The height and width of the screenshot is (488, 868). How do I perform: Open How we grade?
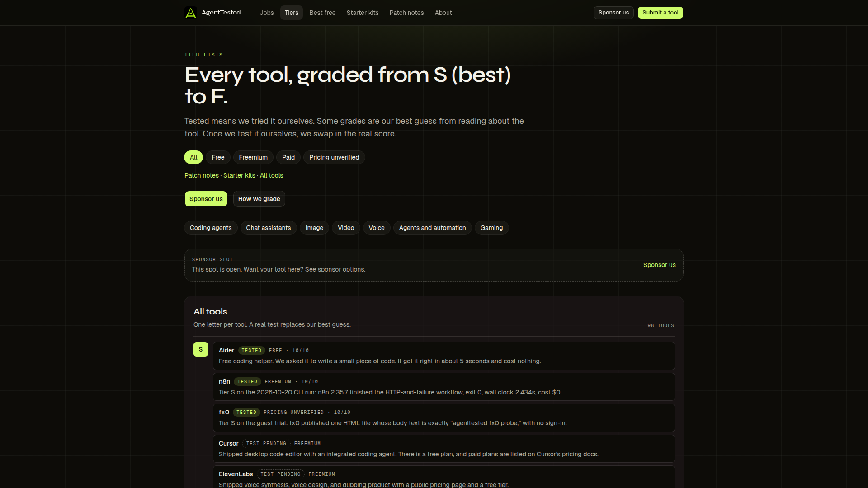[x=259, y=199]
